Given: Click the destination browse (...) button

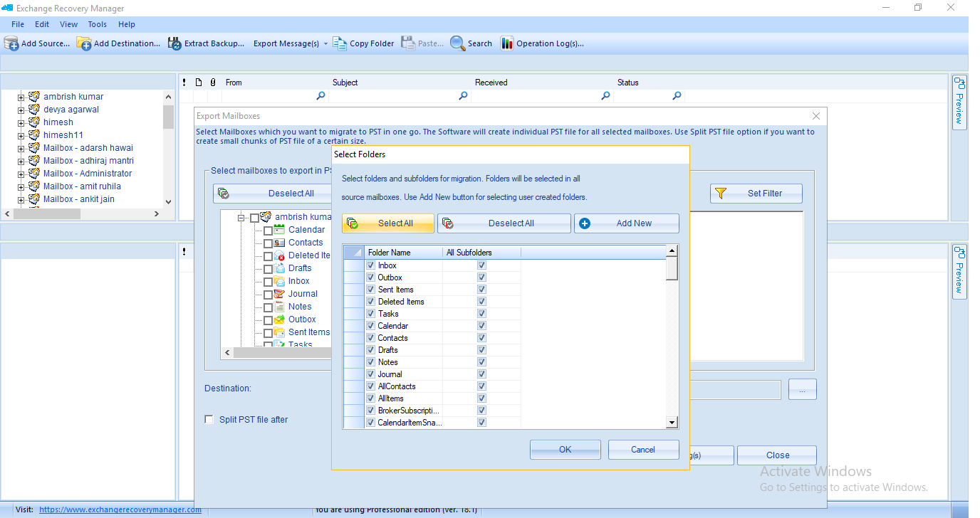Looking at the screenshot, I should point(803,389).
